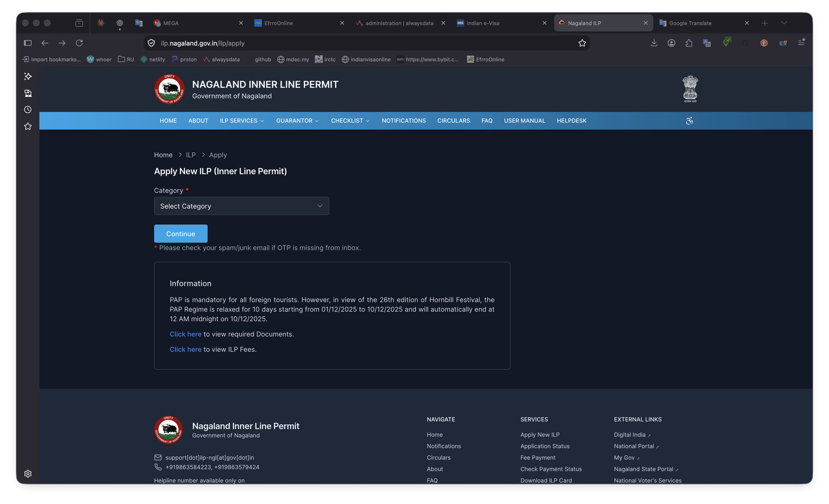The image size is (829, 504).
Task: Open synced tabs in the sidebar
Action: click(x=28, y=93)
